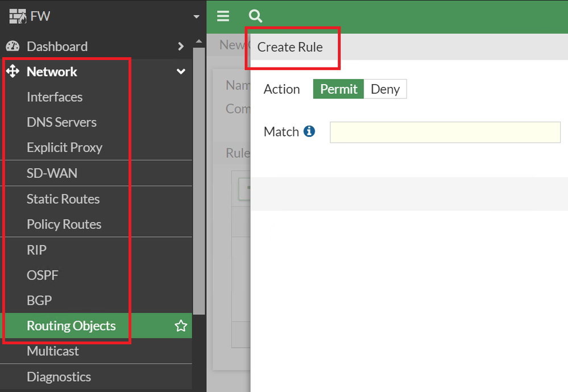Click the Routing Objects favorite star

pos(181,326)
